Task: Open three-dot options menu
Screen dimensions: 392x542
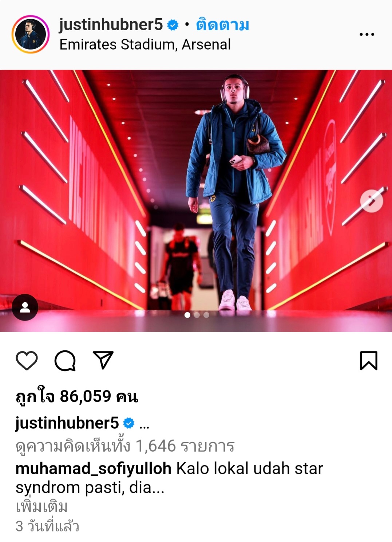Action: coord(367,34)
